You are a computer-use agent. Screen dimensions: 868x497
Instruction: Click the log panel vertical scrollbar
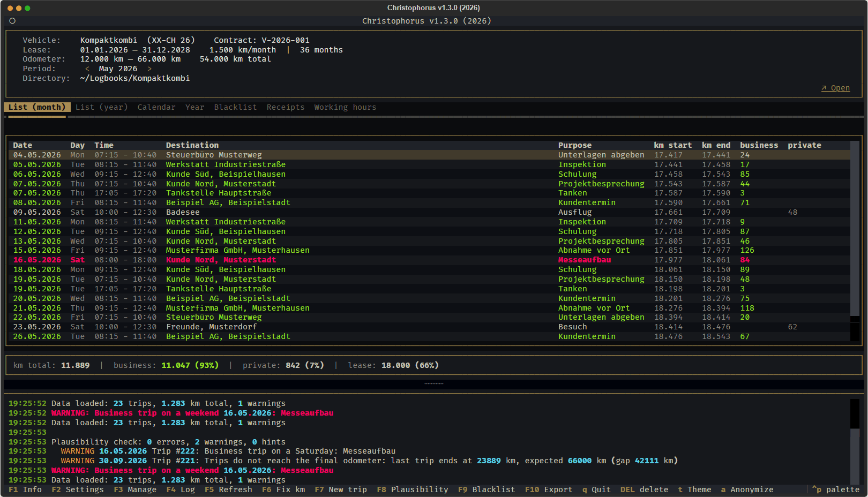[855, 441]
